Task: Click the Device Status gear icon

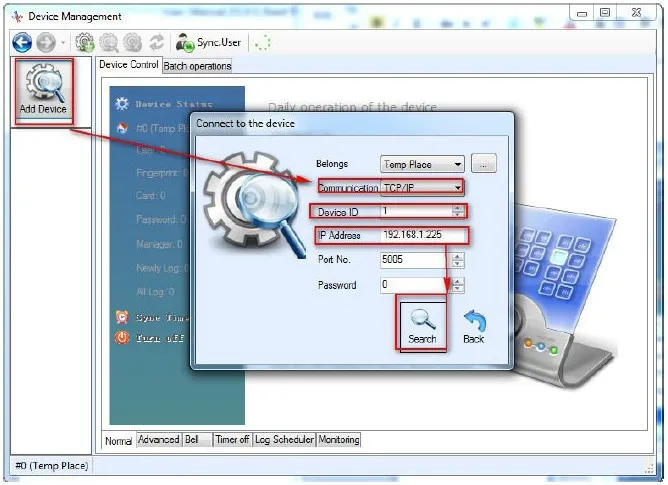Action: click(122, 104)
